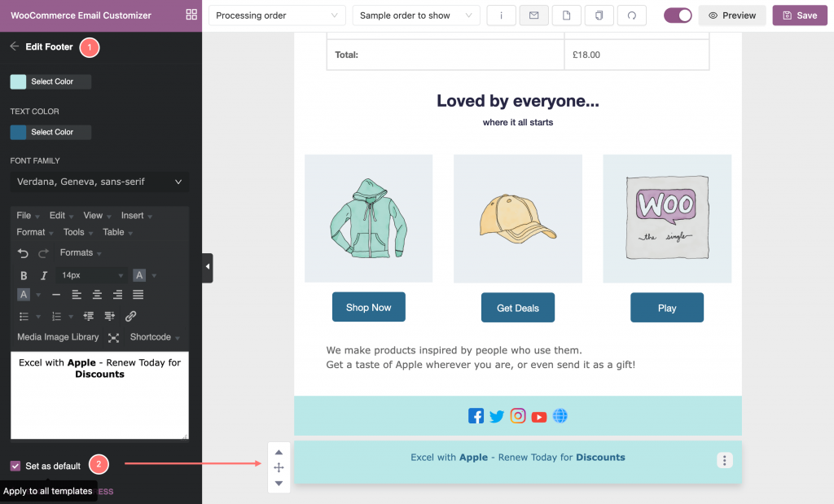Insert horizontal line in editor

[56, 295]
